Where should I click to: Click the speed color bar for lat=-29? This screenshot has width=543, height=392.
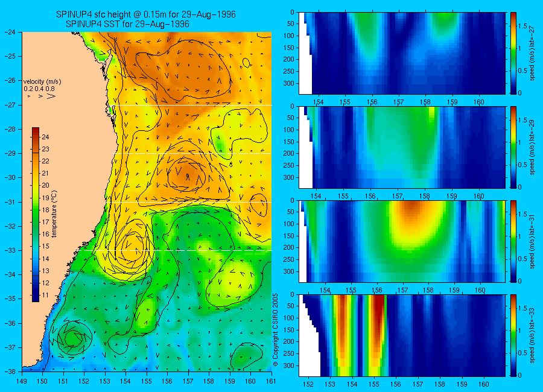point(513,147)
